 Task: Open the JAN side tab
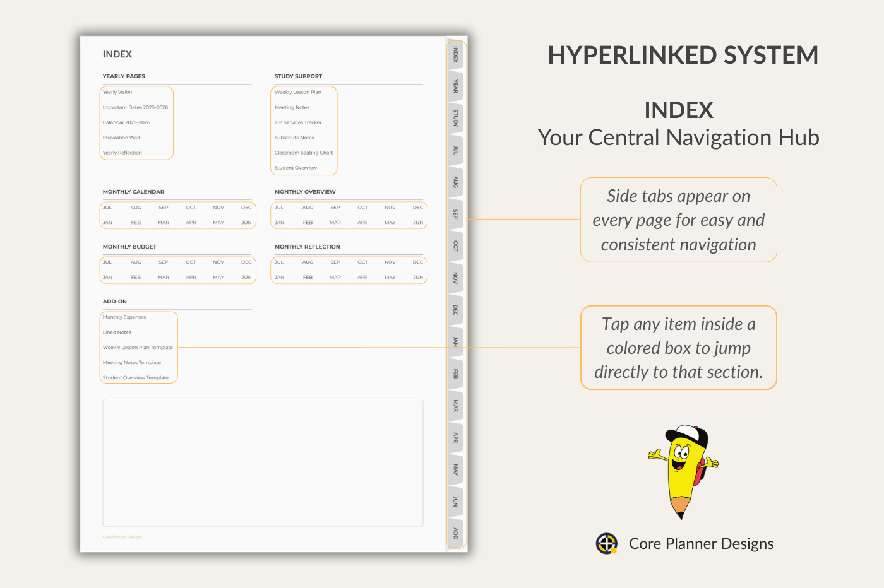(455, 342)
